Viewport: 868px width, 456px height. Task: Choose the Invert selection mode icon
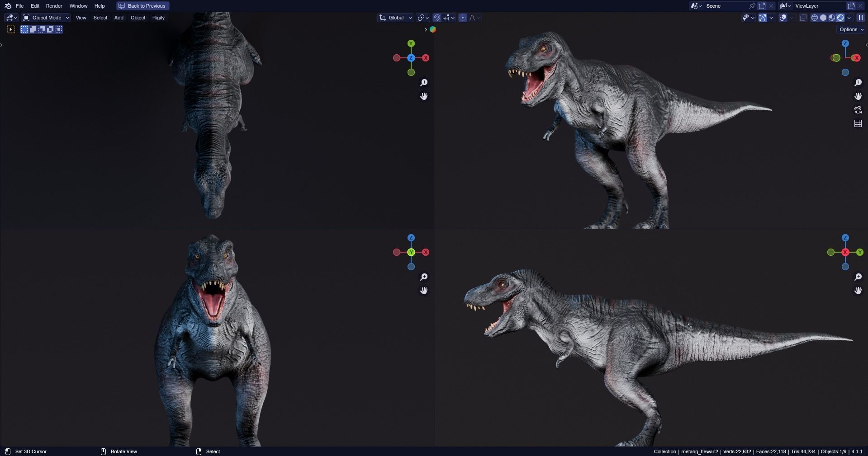tap(50, 29)
